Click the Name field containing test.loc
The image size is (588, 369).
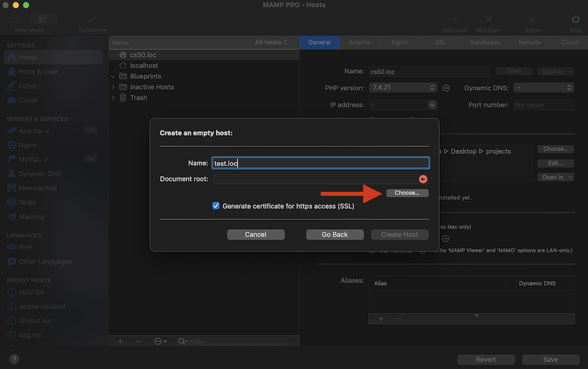tap(320, 163)
